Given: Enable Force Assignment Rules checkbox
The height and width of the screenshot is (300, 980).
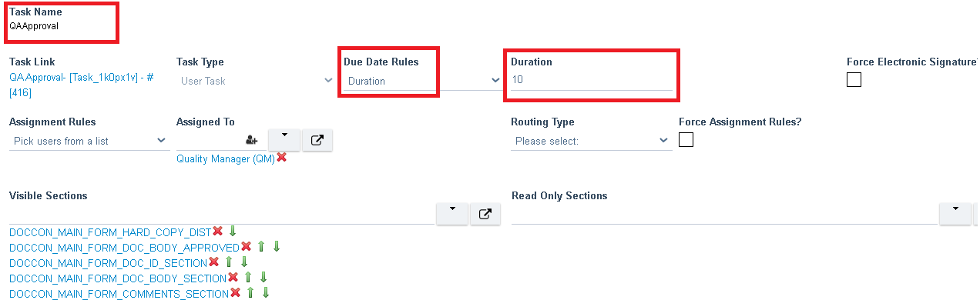Looking at the screenshot, I should (686, 139).
